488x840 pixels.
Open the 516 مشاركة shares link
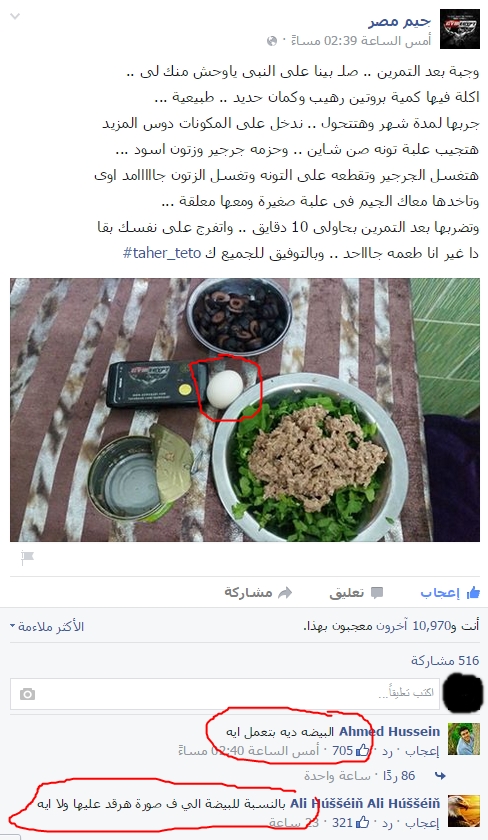coord(445,660)
